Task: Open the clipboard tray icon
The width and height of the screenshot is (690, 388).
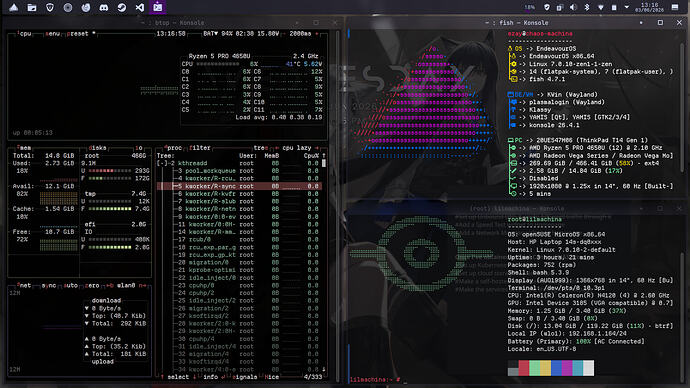Action: [x=559, y=7]
